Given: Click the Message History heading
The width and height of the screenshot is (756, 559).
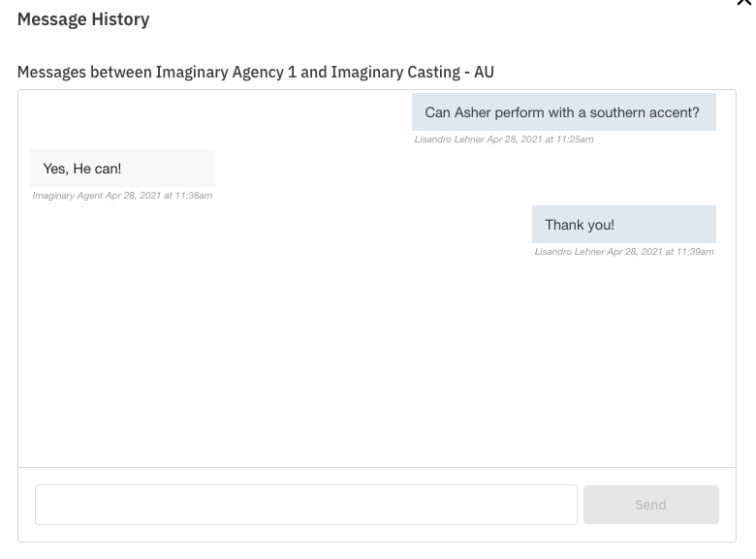Looking at the screenshot, I should pos(83,19).
